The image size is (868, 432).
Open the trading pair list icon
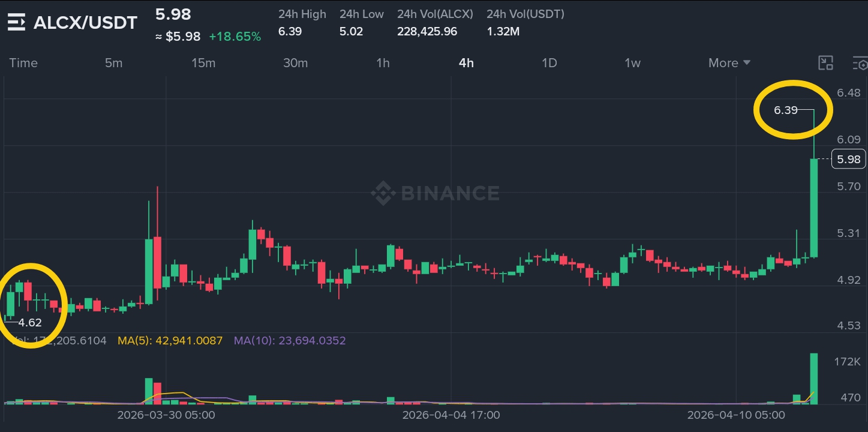point(16,22)
